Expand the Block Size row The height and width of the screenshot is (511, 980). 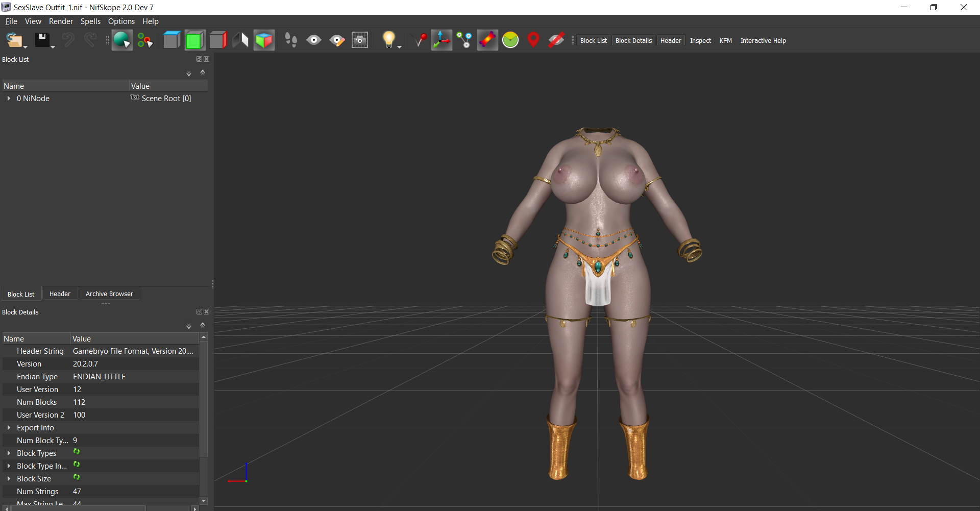pyautogui.click(x=9, y=479)
